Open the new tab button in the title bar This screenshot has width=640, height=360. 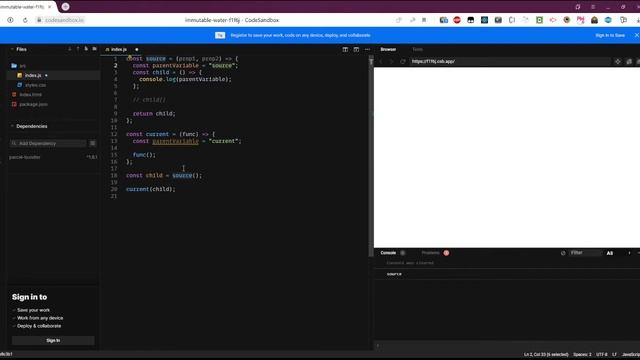tap(65, 7)
